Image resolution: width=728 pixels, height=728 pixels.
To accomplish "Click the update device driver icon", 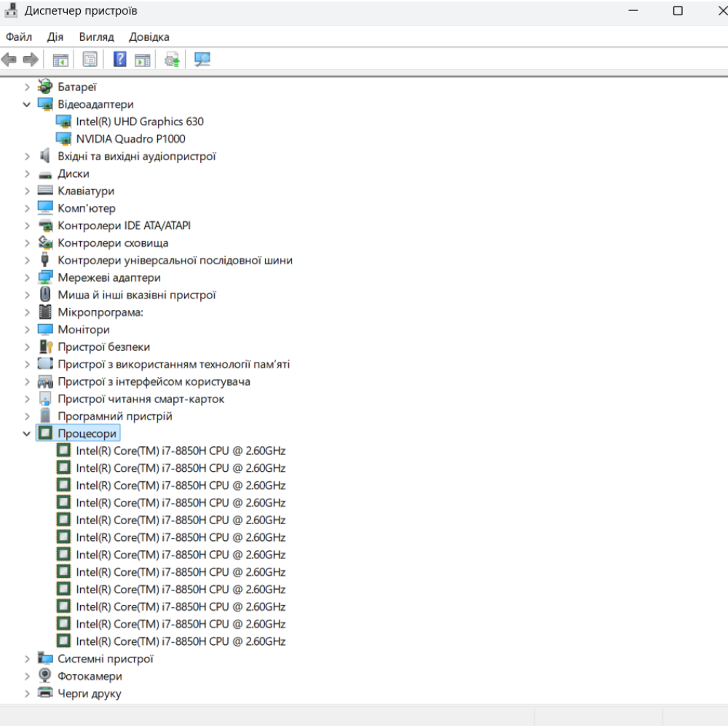I will pos(172,60).
